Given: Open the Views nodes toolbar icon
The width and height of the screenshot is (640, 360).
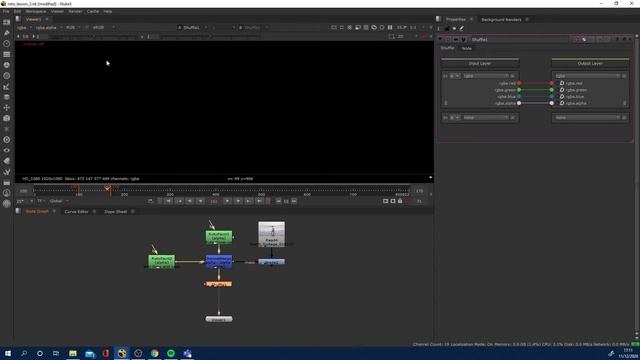Looking at the screenshot, I should (x=7, y=150).
